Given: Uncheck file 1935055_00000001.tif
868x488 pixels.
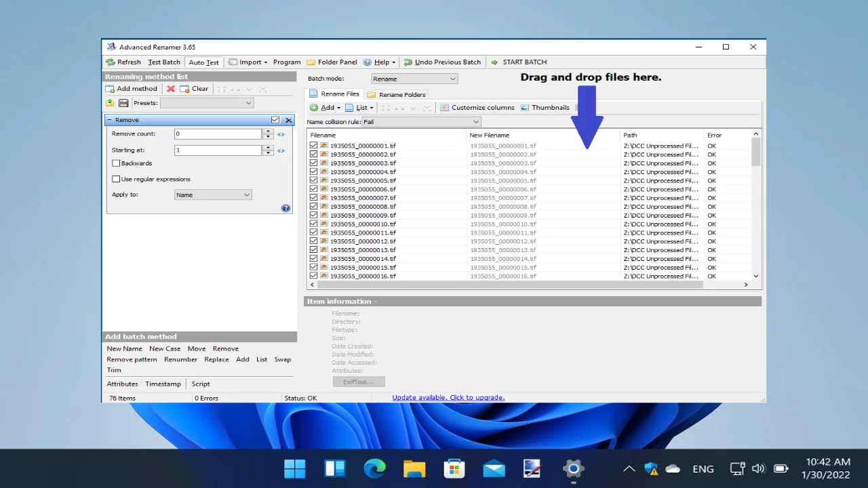Looking at the screenshot, I should click(x=313, y=146).
